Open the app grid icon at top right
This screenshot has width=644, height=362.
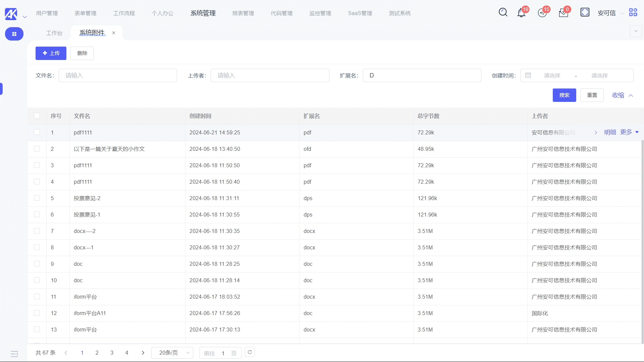pos(633,12)
